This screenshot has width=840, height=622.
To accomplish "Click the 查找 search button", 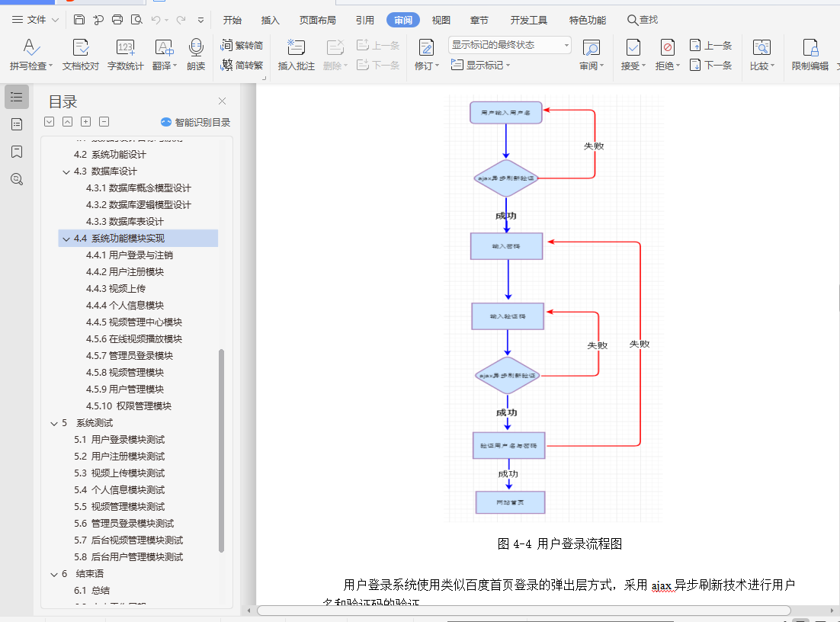I will 643,20.
